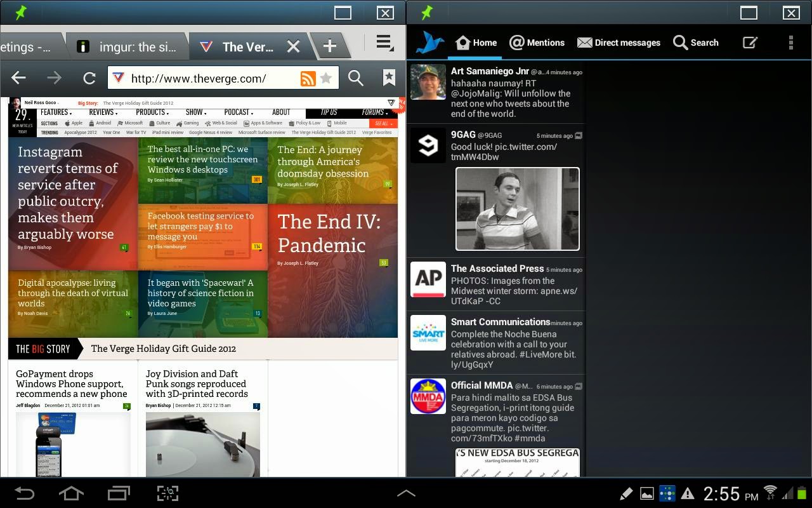Reload The Verge page
Image resolution: width=812 pixels, height=508 pixels.
[89, 78]
